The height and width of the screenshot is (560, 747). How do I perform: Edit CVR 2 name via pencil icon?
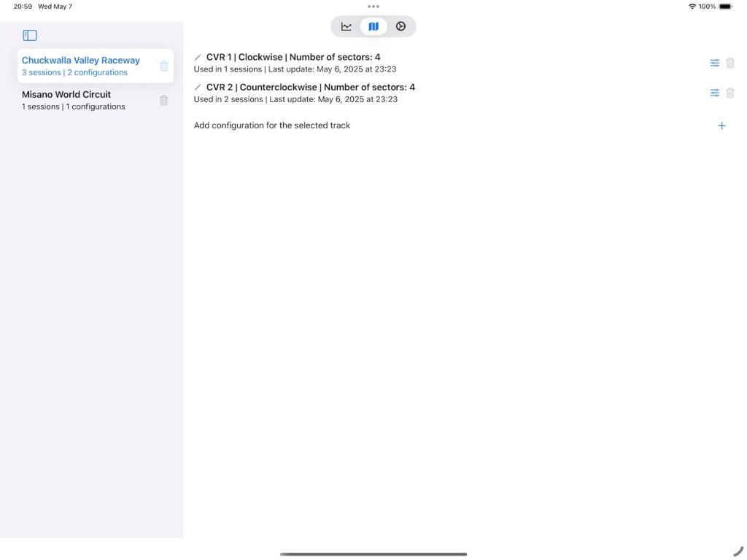coord(198,87)
